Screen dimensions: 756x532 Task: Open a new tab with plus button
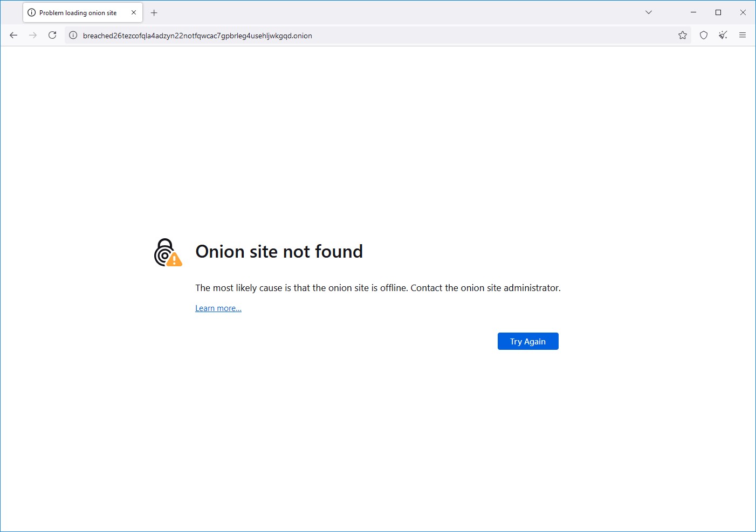coord(154,12)
